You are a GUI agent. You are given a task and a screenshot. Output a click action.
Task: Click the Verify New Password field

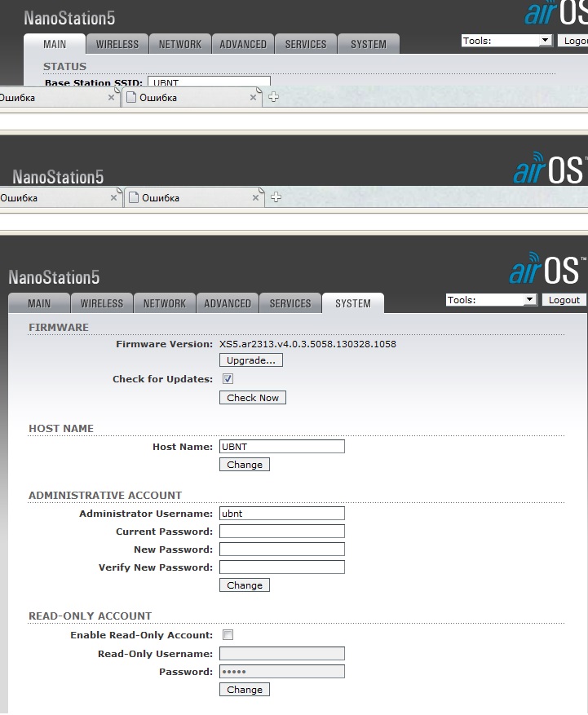pos(282,567)
